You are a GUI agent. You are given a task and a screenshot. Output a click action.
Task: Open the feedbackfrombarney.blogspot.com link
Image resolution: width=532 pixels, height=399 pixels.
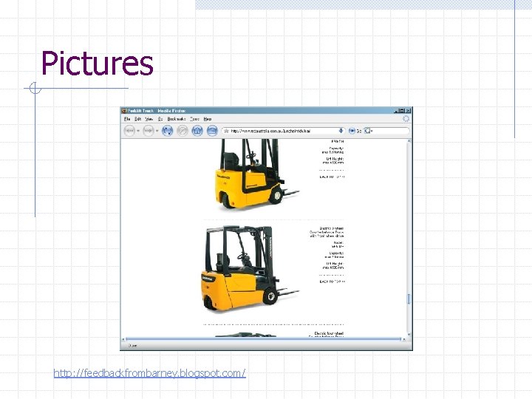tap(149, 373)
